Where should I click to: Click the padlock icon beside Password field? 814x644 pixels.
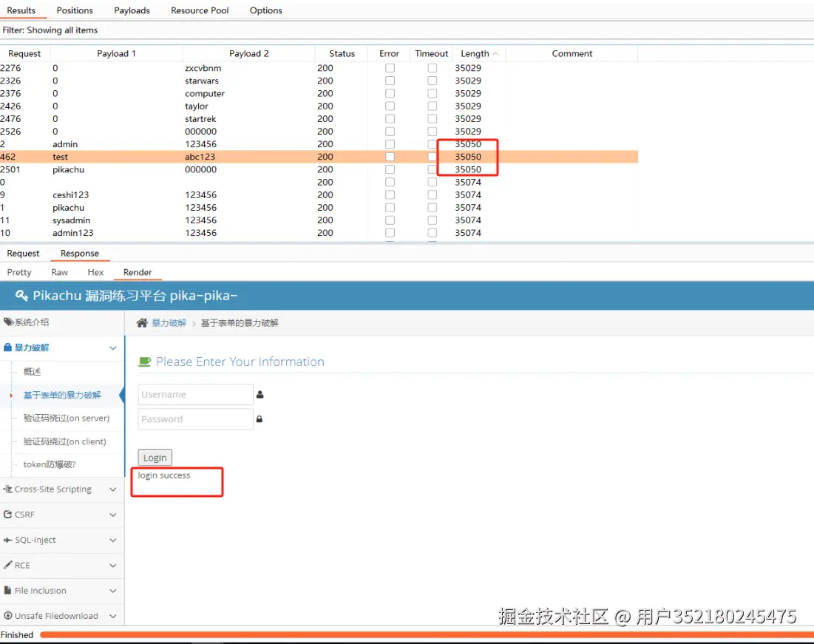pyautogui.click(x=260, y=419)
